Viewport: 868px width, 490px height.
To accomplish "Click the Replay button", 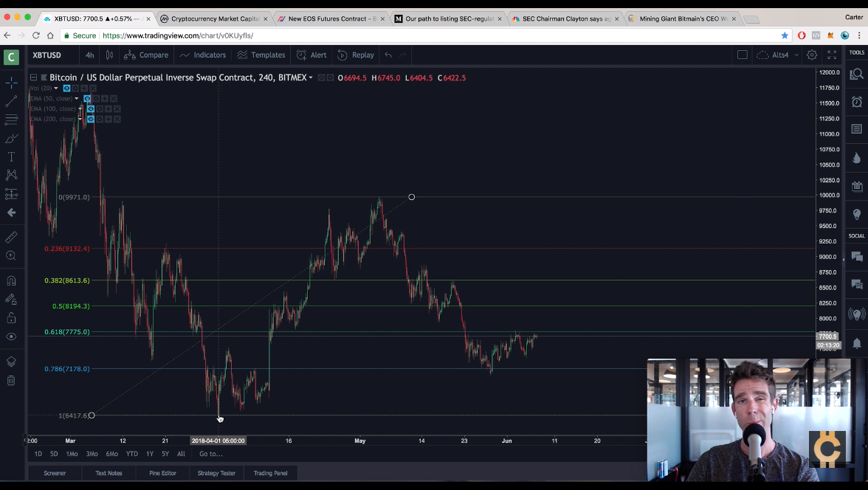I will tap(356, 55).
